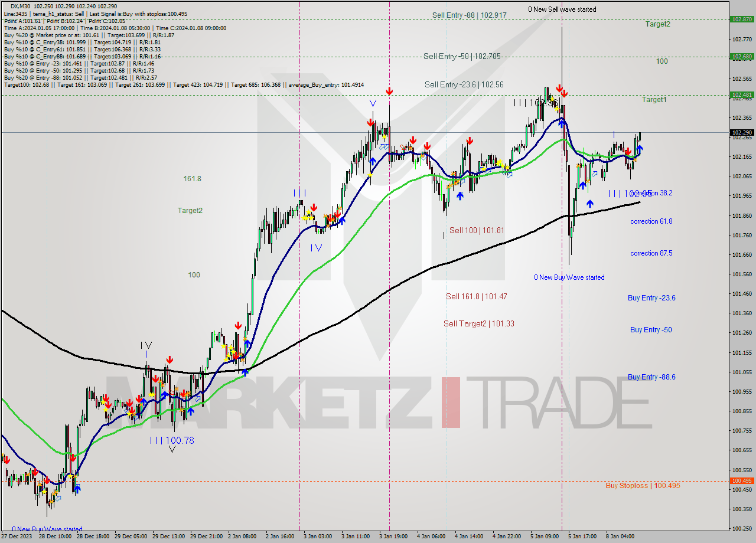The height and width of the screenshot is (543, 756).
Task: Click the 102.065 price axis label
Action: (x=742, y=176)
